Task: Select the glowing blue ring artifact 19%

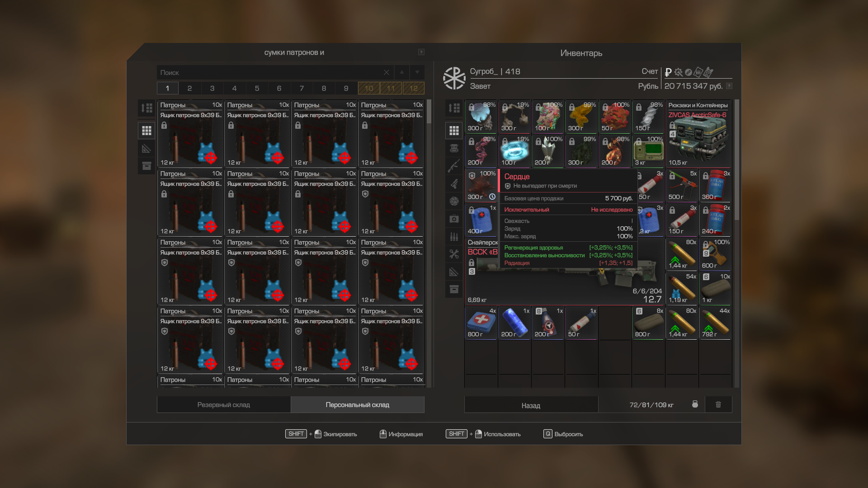Action: pos(514,151)
